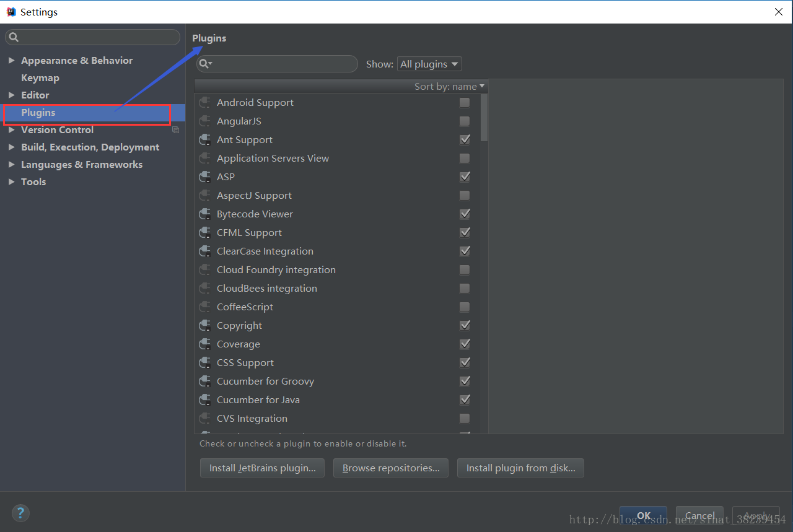The width and height of the screenshot is (793, 532).
Task: Open the Show All plugins dropdown
Action: [x=429, y=64]
